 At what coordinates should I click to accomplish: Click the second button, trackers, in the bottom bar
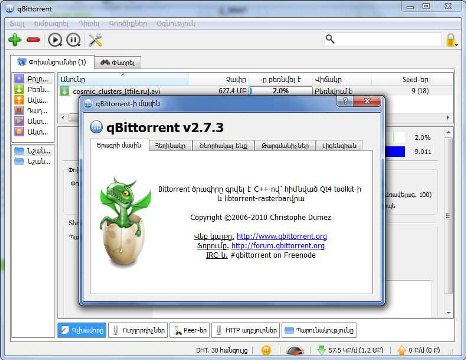[138, 330]
